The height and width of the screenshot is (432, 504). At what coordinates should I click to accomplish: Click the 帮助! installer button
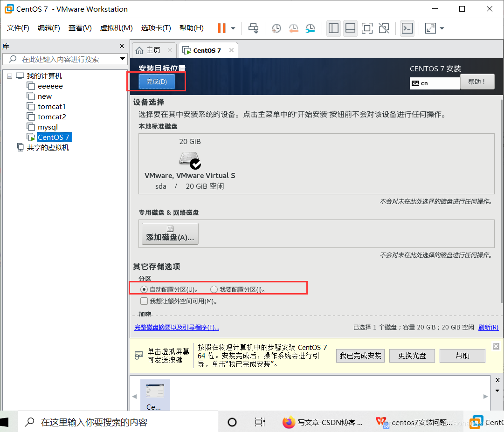tap(477, 82)
